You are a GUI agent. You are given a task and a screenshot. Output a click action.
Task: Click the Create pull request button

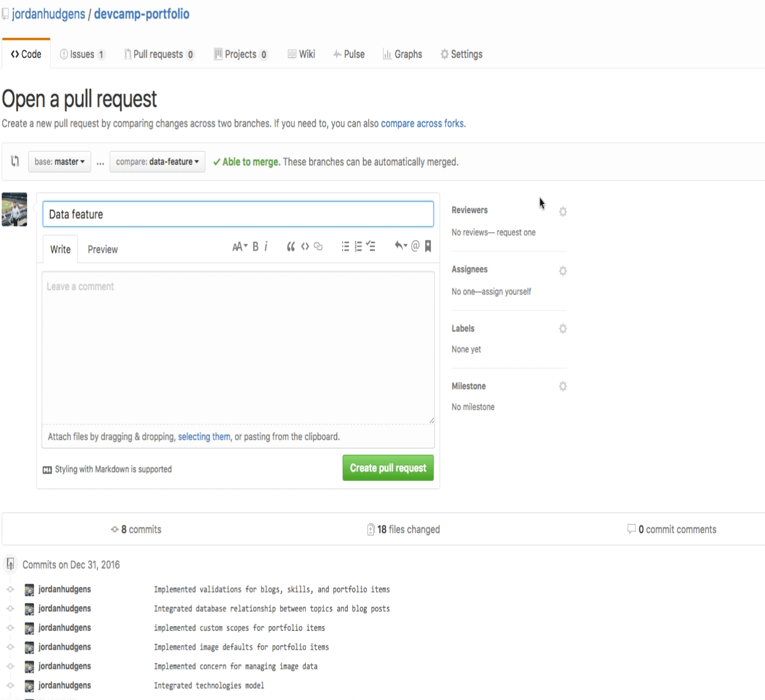(388, 468)
